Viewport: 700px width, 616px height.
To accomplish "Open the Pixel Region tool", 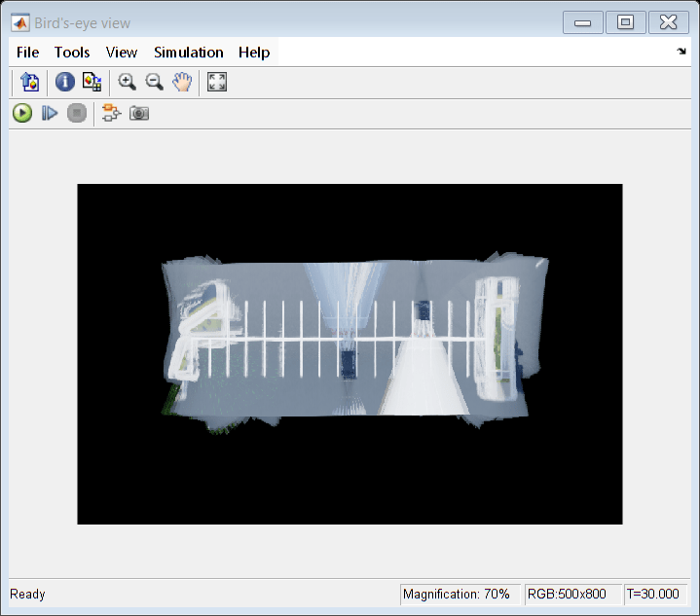I will (x=92, y=83).
